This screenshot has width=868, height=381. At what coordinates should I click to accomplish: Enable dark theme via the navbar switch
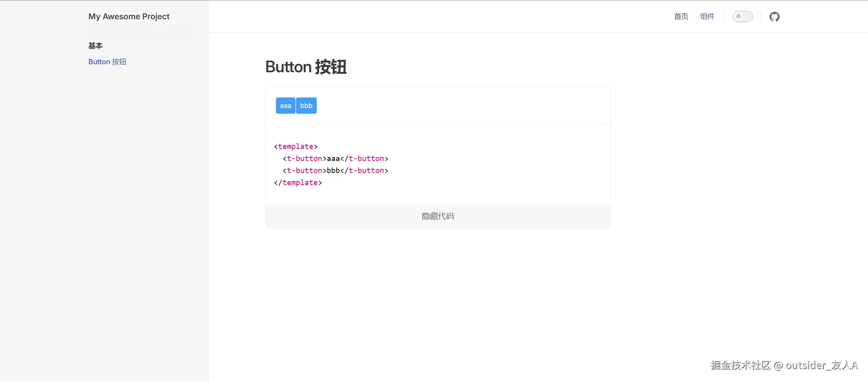click(x=742, y=16)
